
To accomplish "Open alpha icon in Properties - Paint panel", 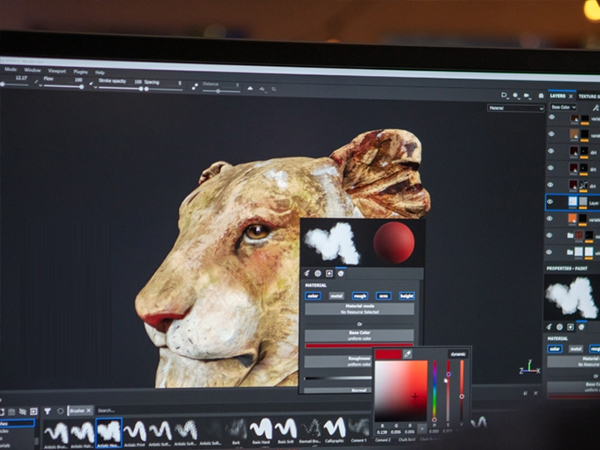I will 560,327.
